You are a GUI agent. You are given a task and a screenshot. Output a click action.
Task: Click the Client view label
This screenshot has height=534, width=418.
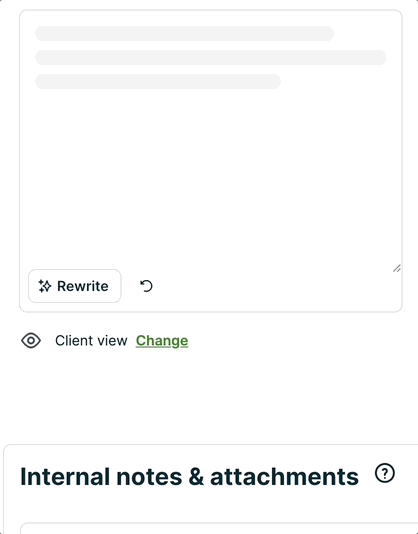(x=91, y=341)
